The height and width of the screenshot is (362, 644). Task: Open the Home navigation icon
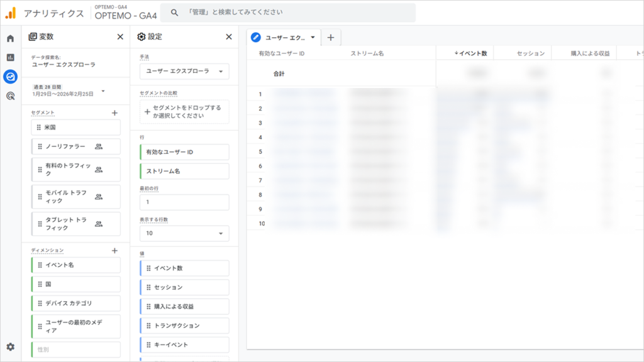point(9,38)
